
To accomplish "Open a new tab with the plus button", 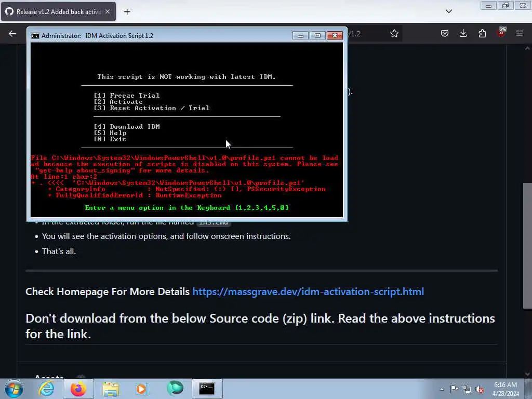I will [127, 12].
